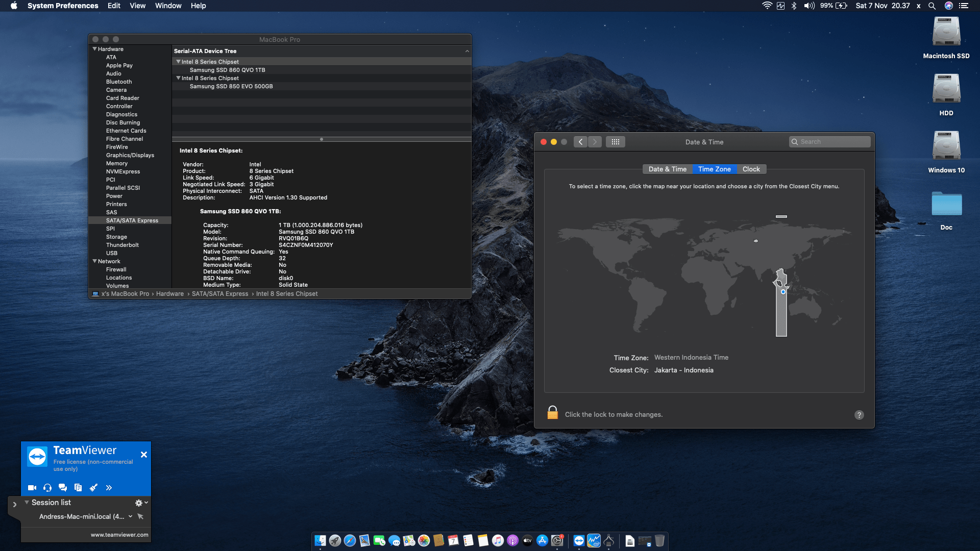The height and width of the screenshot is (551, 980).
Task: Open TeamViewer voice over IP headset icon
Action: click(x=47, y=487)
